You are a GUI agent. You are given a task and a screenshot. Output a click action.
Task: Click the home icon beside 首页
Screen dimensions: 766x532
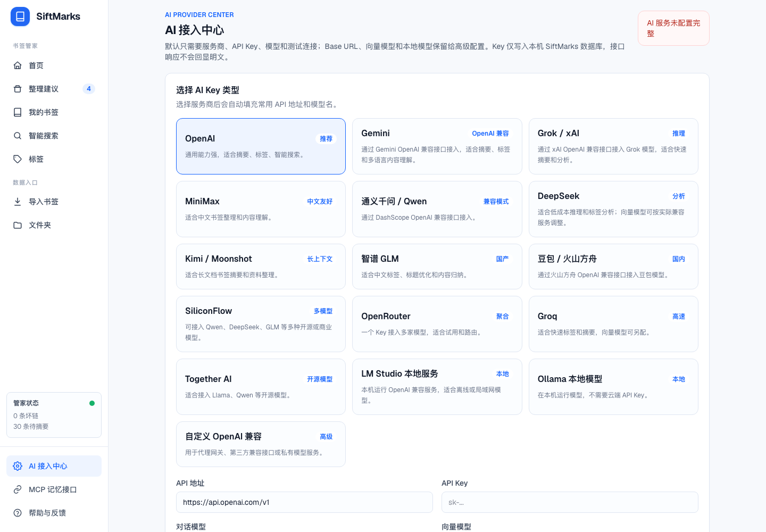[x=18, y=65]
